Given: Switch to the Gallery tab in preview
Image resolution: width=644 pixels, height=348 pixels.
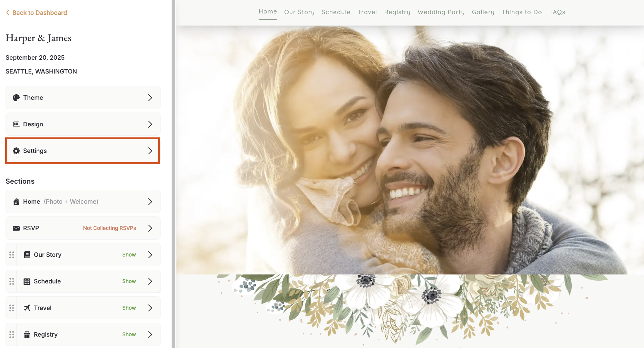Looking at the screenshot, I should click(x=483, y=12).
